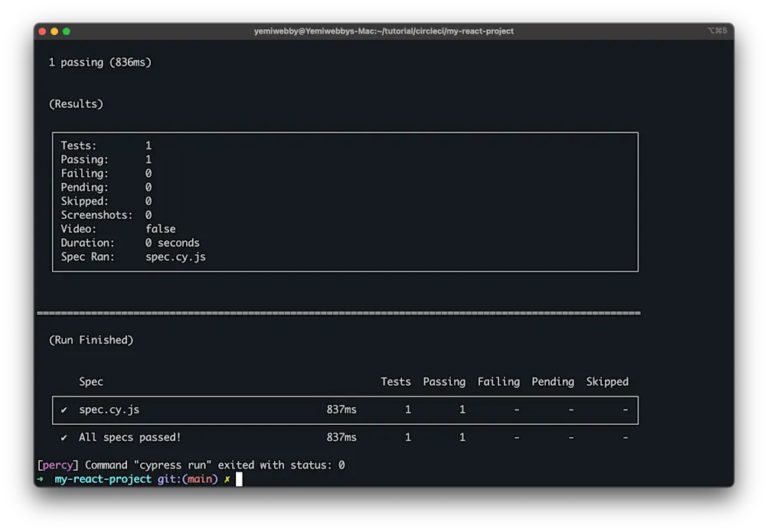
Task: Click the 'Skipped:' label in results box
Action: (x=84, y=201)
